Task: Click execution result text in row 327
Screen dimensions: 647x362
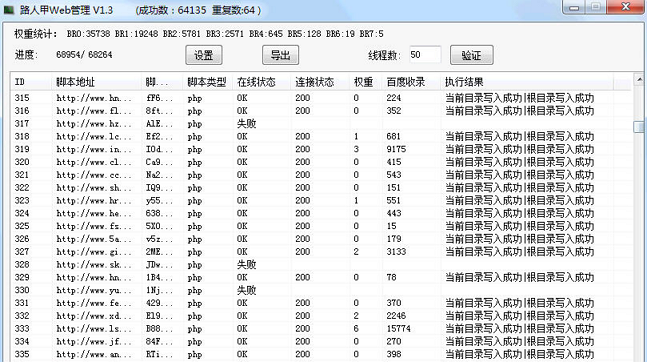Action: [519, 251]
